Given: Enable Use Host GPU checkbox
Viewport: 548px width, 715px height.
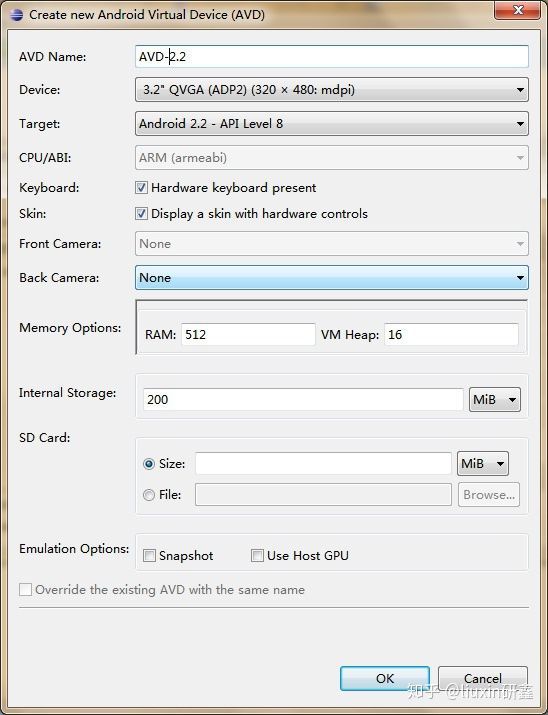Looking at the screenshot, I should 258,555.
